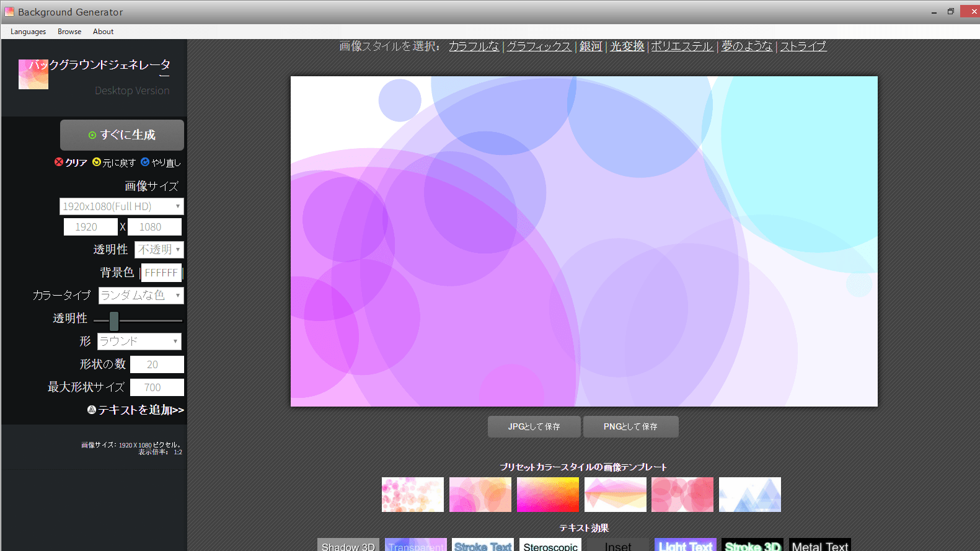Open the Browse menu
The height and width of the screenshot is (551, 980).
coord(69,32)
